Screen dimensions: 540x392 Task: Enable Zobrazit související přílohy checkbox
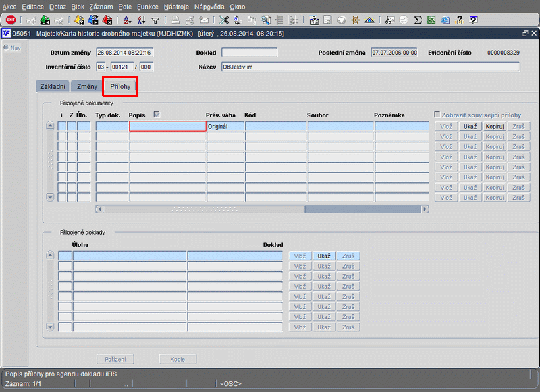[x=437, y=115]
